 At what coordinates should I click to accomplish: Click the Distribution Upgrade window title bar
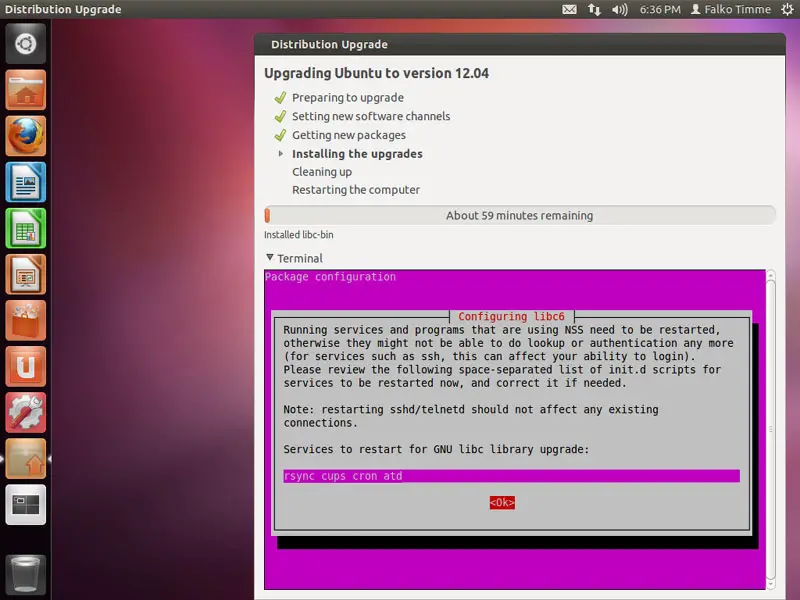coord(520,44)
